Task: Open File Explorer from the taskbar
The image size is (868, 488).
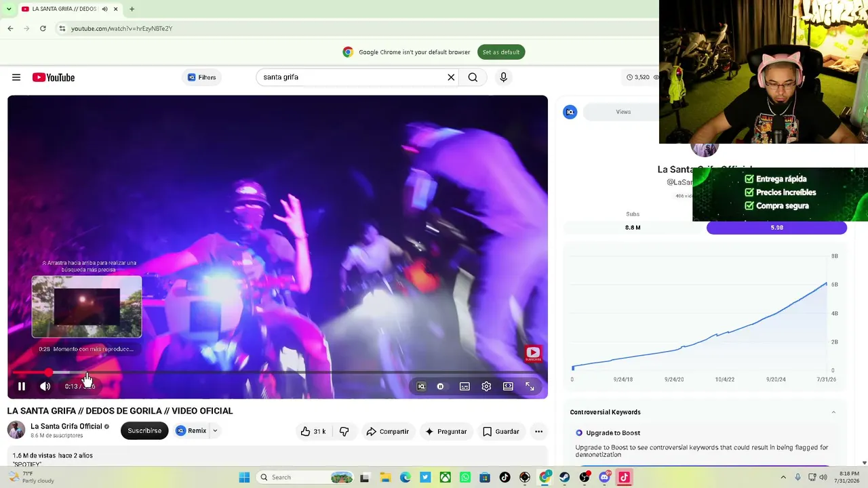Action: [385, 477]
